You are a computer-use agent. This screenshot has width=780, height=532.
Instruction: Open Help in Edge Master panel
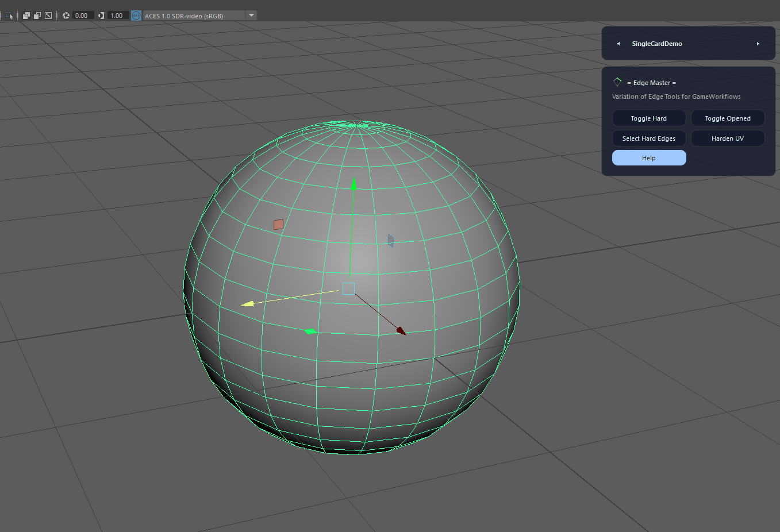(649, 158)
